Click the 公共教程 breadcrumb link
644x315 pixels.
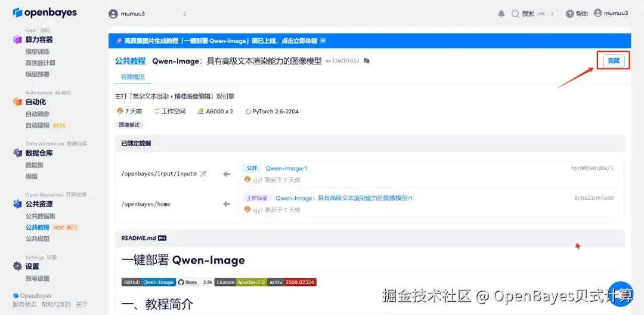[130, 61]
